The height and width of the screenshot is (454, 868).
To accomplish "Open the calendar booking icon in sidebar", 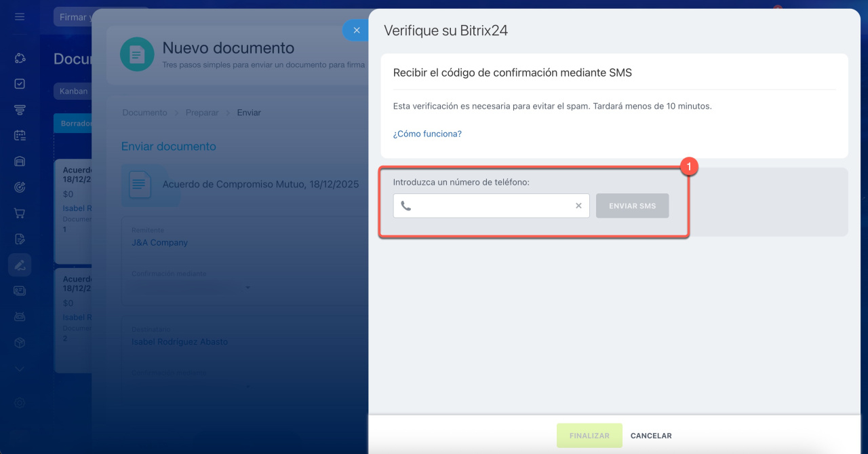I will coord(20,136).
